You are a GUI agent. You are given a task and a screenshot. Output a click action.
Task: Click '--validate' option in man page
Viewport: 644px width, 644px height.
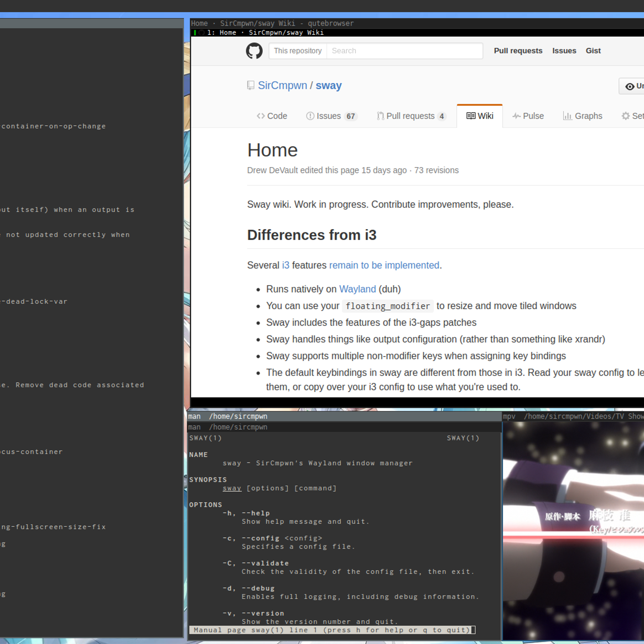[x=265, y=563]
